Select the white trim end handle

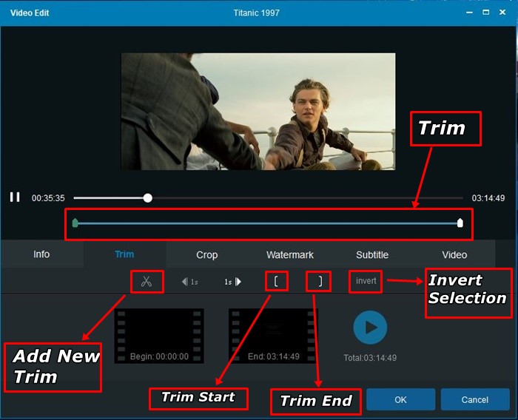tap(460, 223)
